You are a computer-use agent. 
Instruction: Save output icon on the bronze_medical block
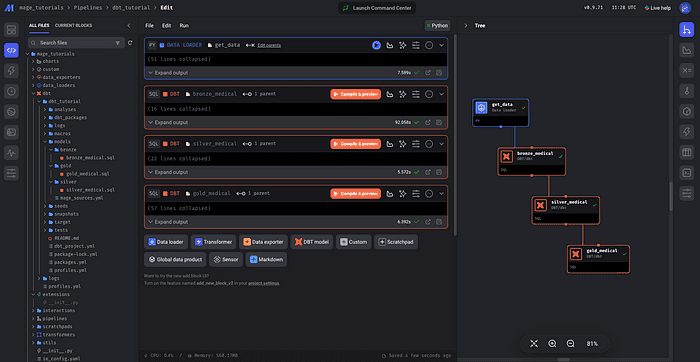[x=439, y=122]
